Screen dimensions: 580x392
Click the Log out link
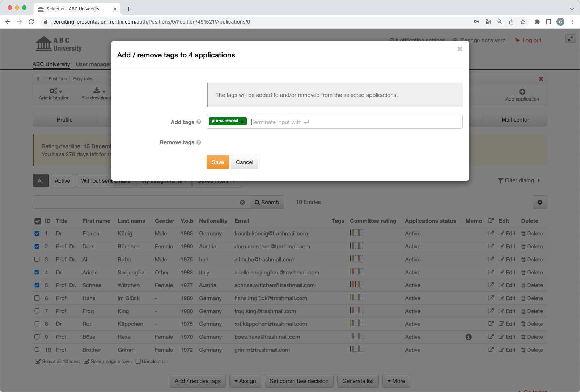pyautogui.click(x=528, y=41)
